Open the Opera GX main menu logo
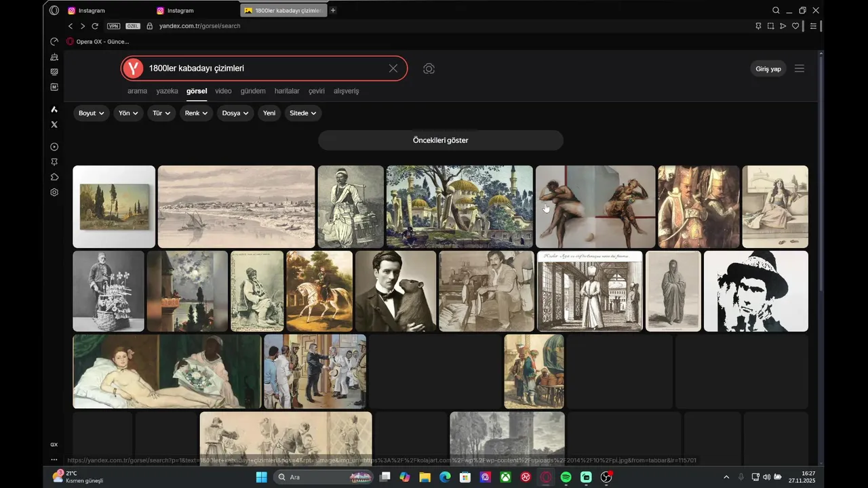868x488 pixels. (54, 10)
